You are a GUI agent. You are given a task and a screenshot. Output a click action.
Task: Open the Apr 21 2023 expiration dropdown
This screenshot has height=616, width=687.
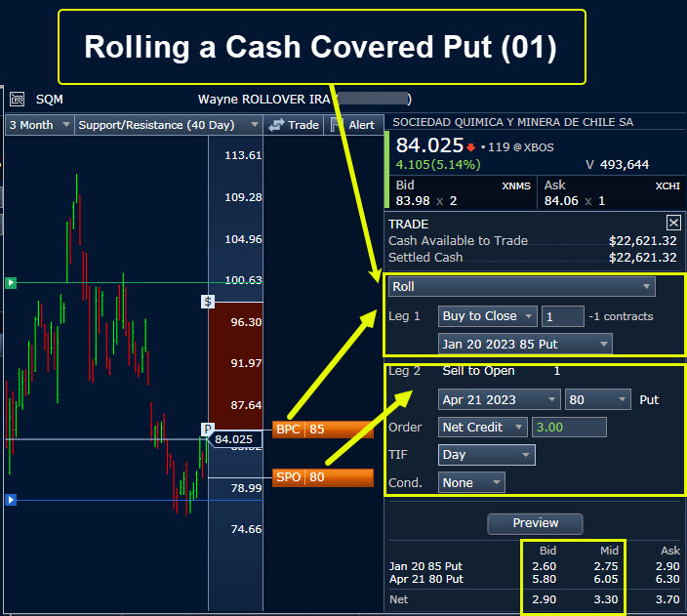tap(499, 399)
